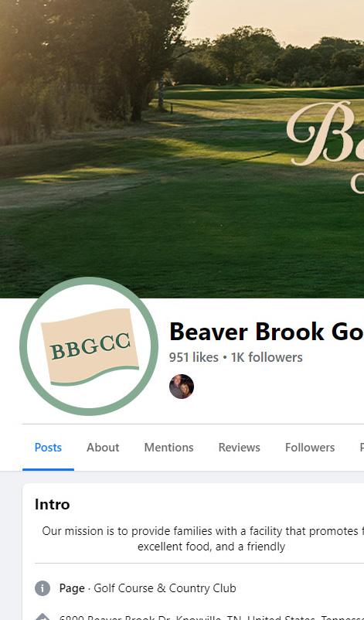Go to the Reviews tab

pos(239,447)
